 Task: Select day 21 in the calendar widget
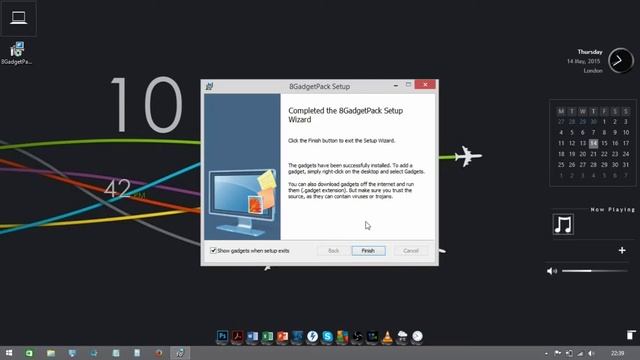593,154
